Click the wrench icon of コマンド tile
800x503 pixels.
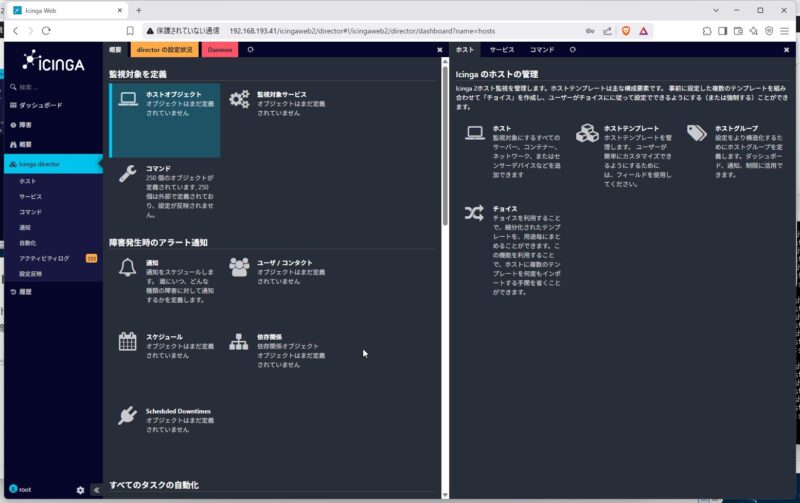128,173
